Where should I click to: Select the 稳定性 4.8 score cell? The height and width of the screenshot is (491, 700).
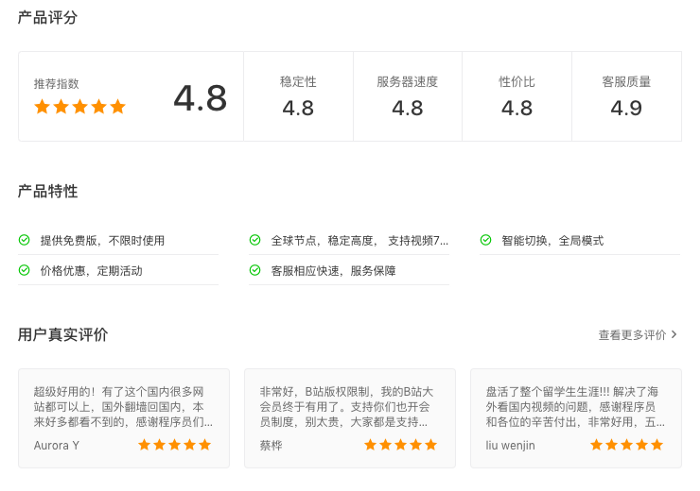(x=298, y=96)
